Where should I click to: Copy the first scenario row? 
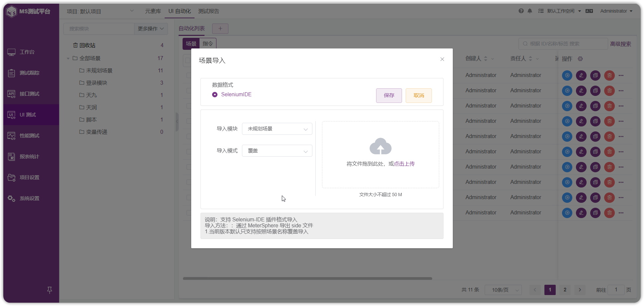596,75
